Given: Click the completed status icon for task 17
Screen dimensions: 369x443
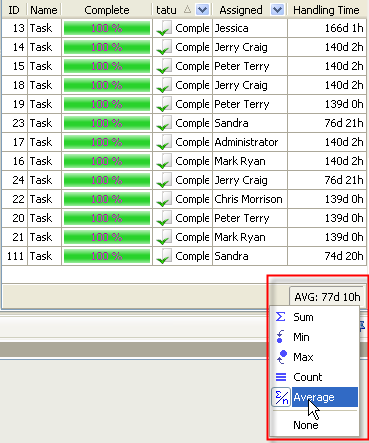Looking at the screenshot, I should (x=164, y=142).
